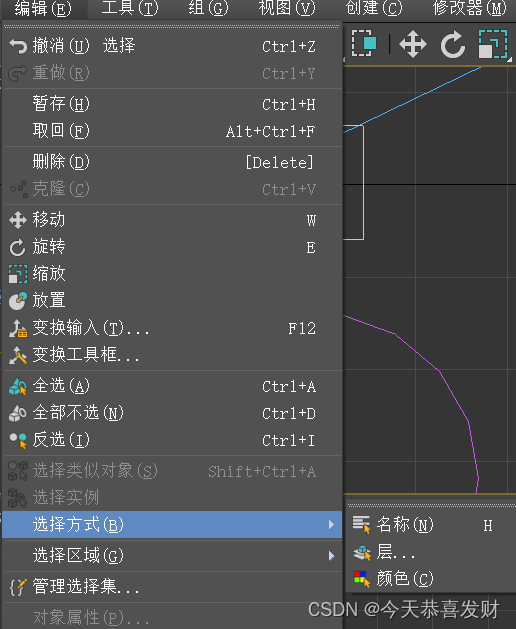This screenshot has height=629, width=516.
Task: Select the Move tool in toolbar
Action: pos(413,44)
